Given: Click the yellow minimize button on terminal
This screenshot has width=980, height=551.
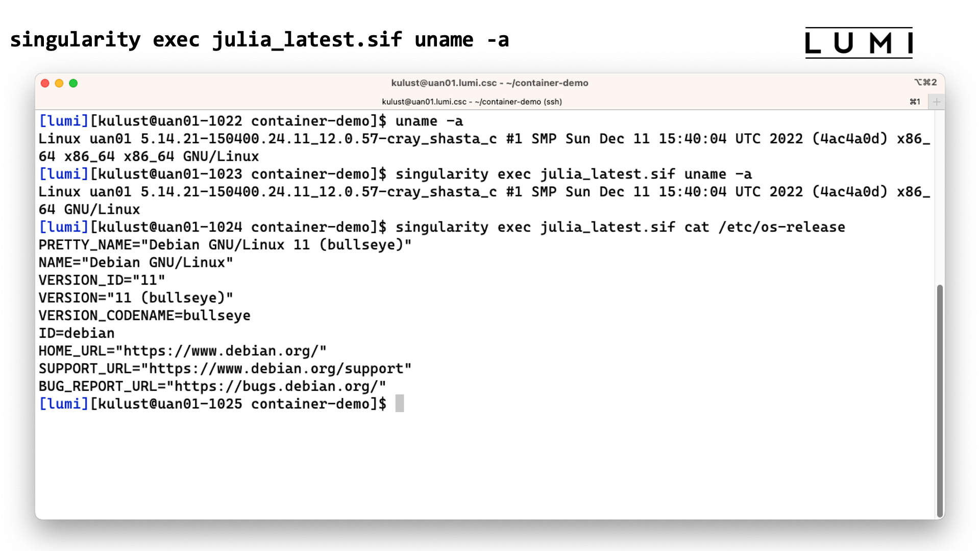Looking at the screenshot, I should pos(59,83).
